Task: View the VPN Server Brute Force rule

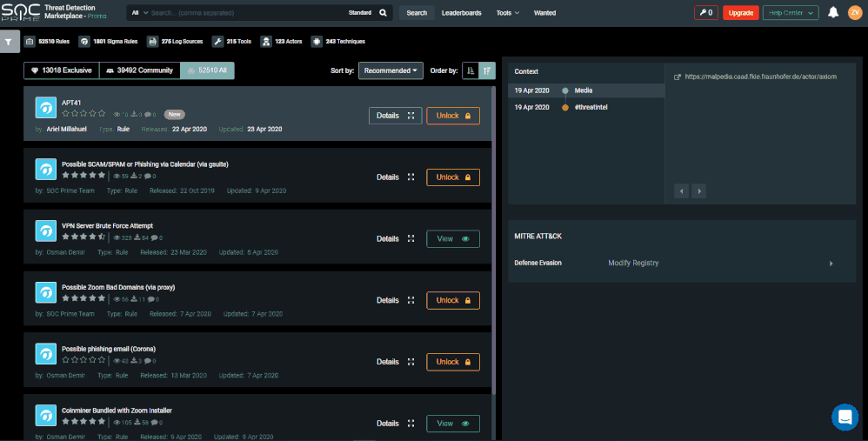Action: pyautogui.click(x=453, y=238)
